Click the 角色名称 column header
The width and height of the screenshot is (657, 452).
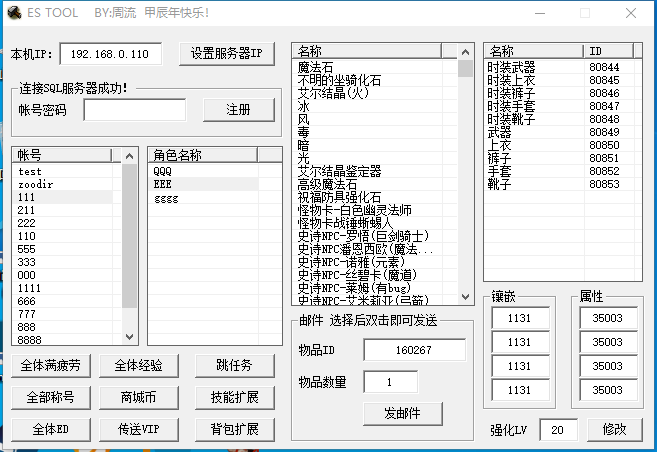[203, 155]
